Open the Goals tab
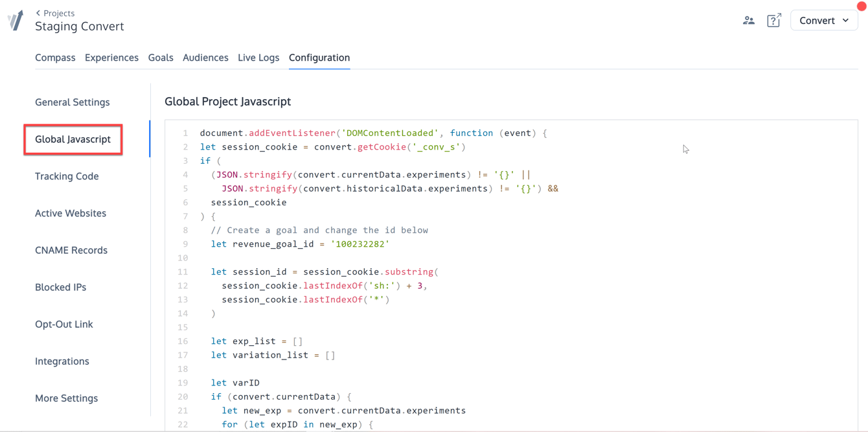Image resolution: width=868 pixels, height=432 pixels. (161, 58)
